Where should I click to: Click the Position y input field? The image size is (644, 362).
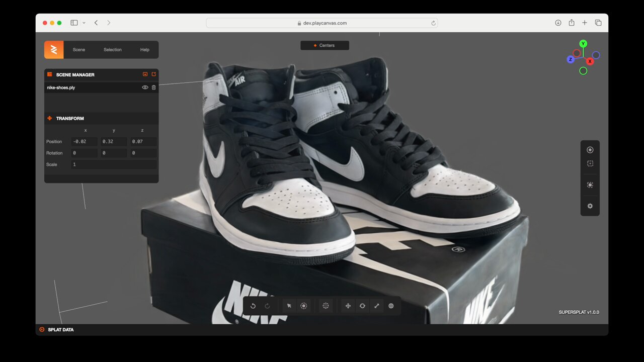pyautogui.click(x=114, y=142)
